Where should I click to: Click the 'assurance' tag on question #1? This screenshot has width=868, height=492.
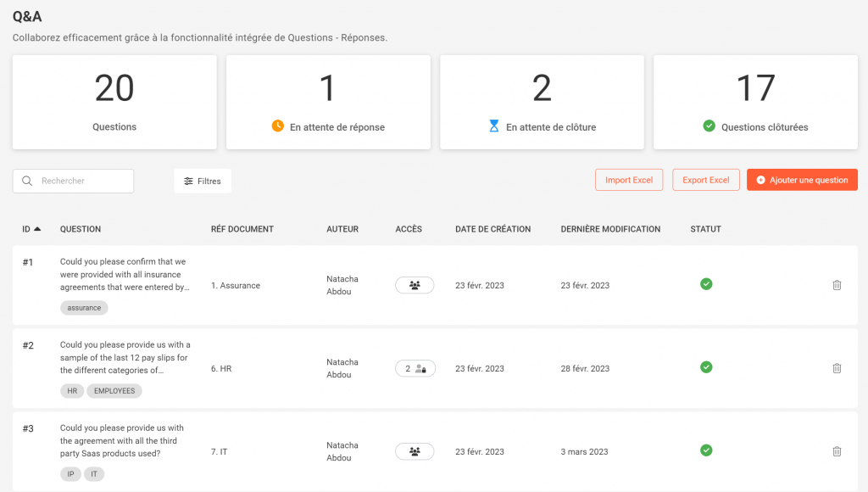pos(84,308)
